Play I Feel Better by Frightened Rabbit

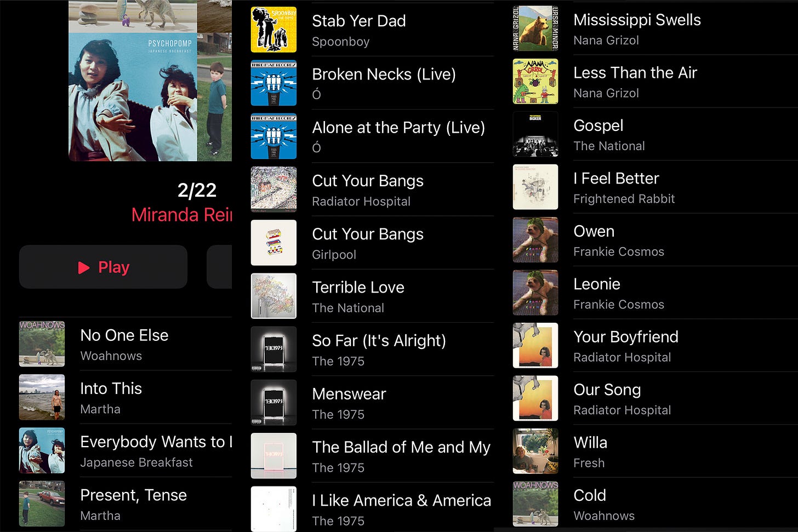point(655,187)
